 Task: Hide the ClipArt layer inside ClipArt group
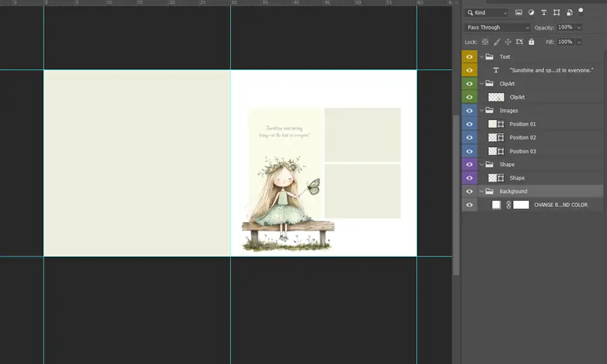pos(469,98)
